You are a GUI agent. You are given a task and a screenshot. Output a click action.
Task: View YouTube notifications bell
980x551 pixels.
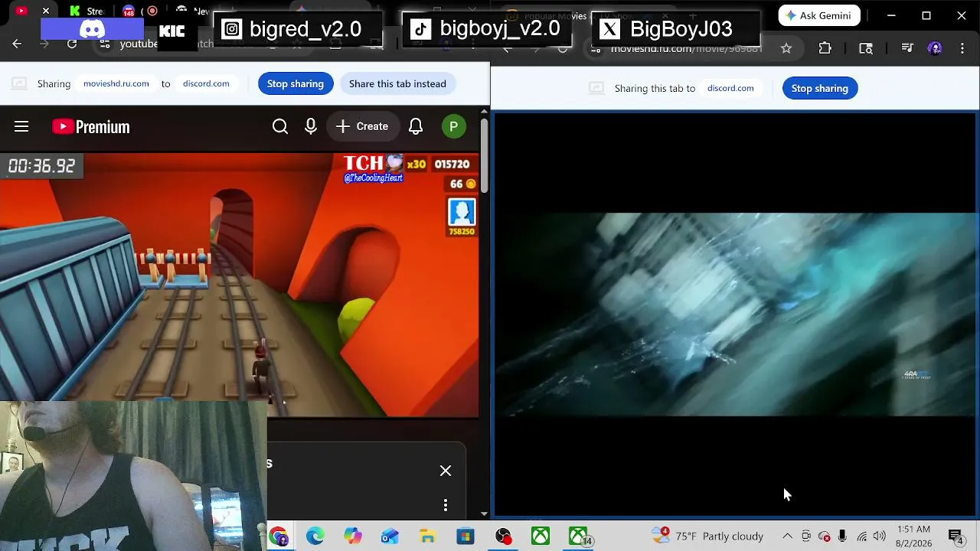[416, 126]
